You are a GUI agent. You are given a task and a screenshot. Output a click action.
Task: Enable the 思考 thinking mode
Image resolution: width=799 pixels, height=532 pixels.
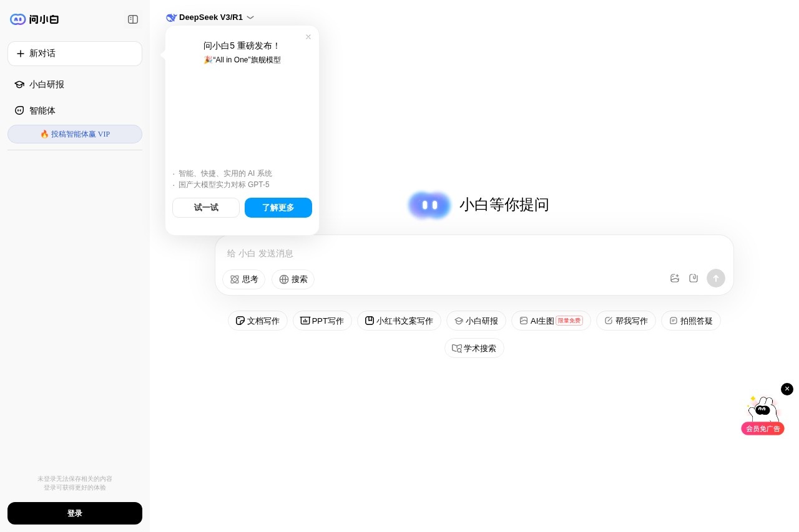click(x=244, y=279)
